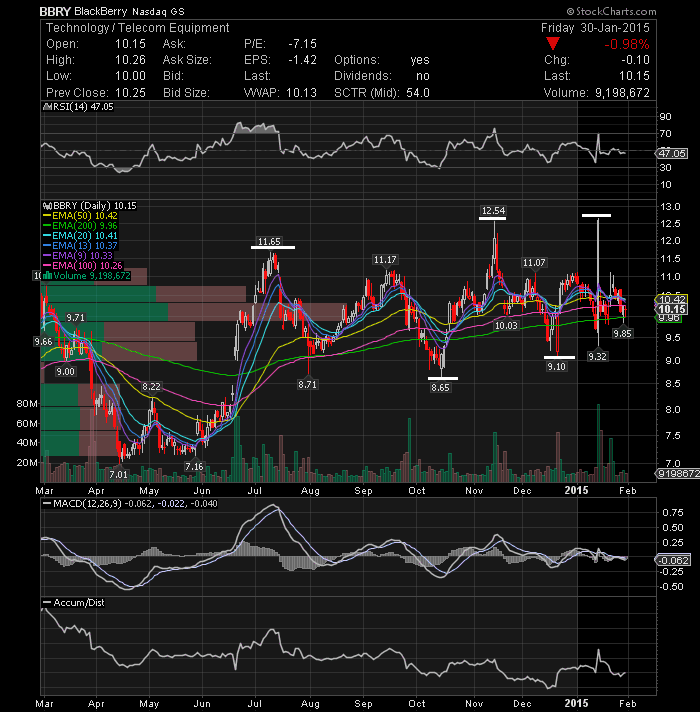Click the '8.71' August low annotation
The height and width of the screenshot is (712, 700).
coord(307,385)
